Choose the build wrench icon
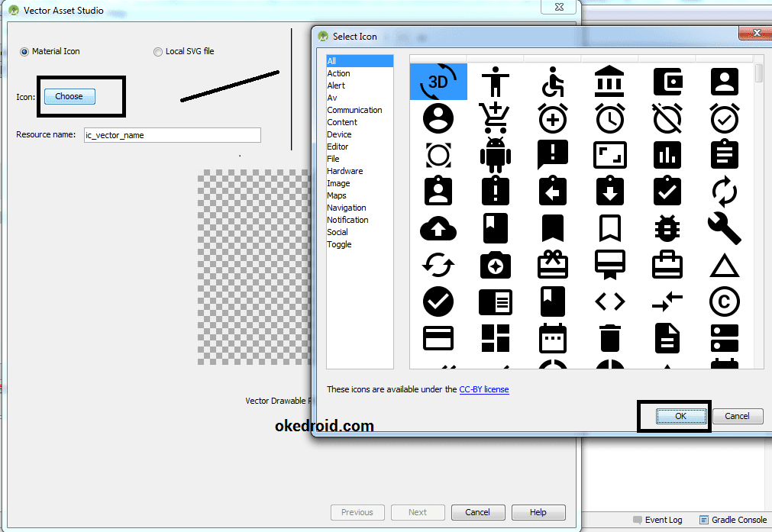The height and width of the screenshot is (532, 772). pos(724,228)
